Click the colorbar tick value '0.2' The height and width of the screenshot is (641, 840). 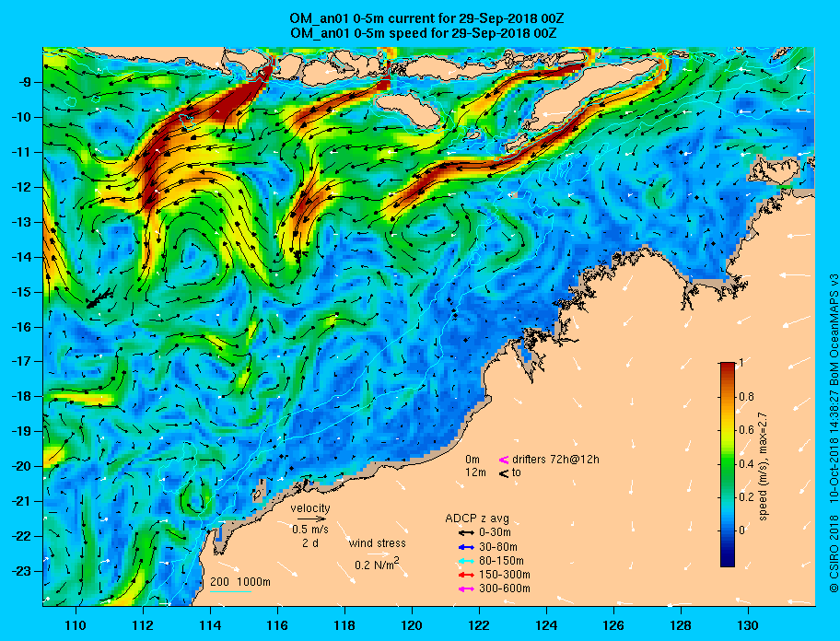point(746,497)
